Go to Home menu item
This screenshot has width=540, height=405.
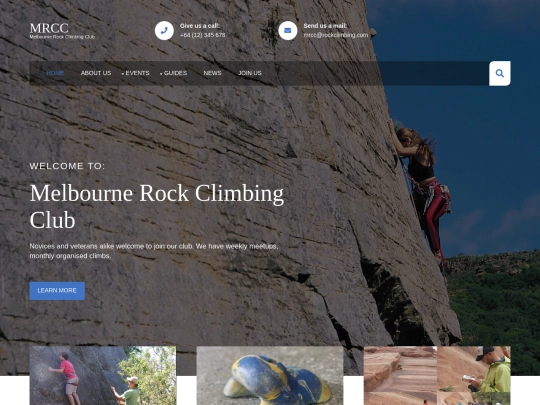(55, 73)
